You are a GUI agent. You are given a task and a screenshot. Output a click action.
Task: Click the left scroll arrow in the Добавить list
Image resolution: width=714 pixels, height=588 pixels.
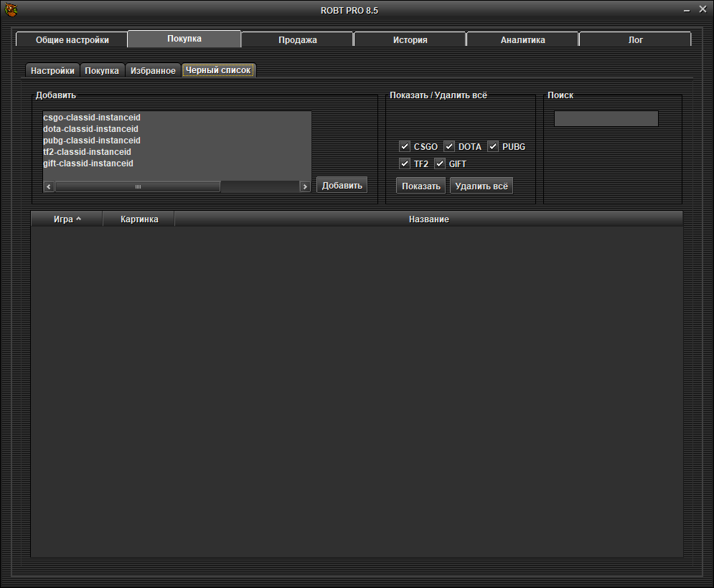click(x=49, y=186)
